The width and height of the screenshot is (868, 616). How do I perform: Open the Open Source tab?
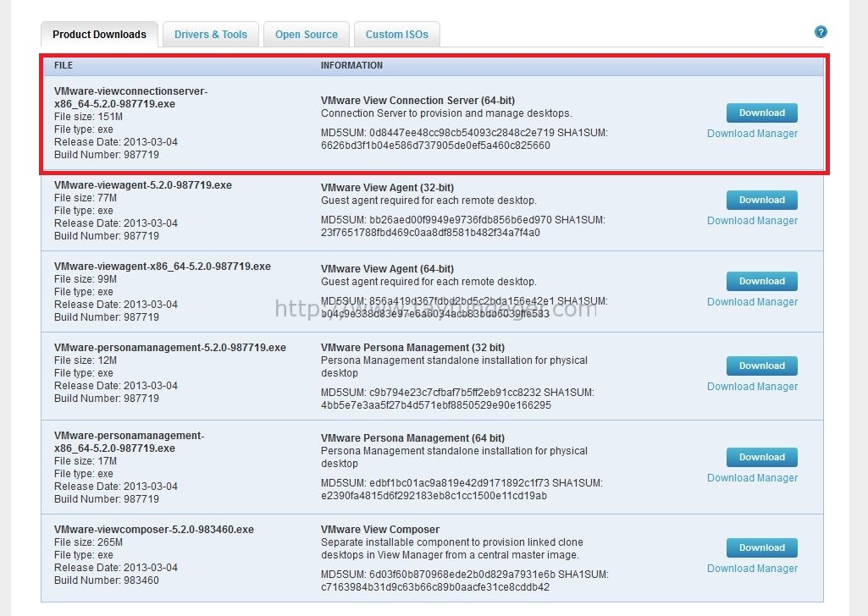pyautogui.click(x=306, y=35)
